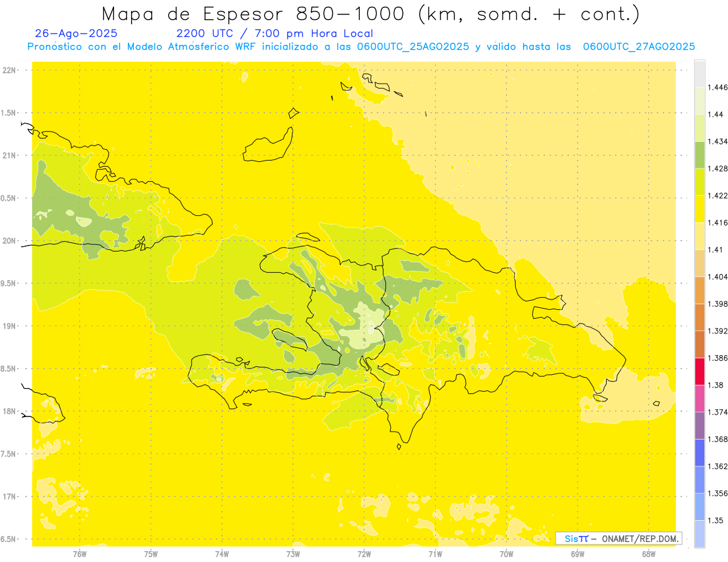Click the "2200 UTC / 7:00 pm Hora Local" time text
728x562 pixels.
click(x=274, y=34)
